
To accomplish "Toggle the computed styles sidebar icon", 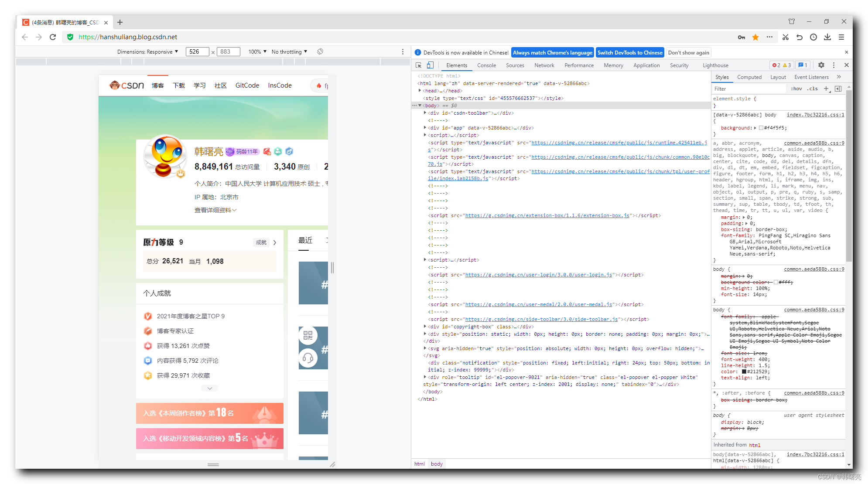I will coord(838,89).
